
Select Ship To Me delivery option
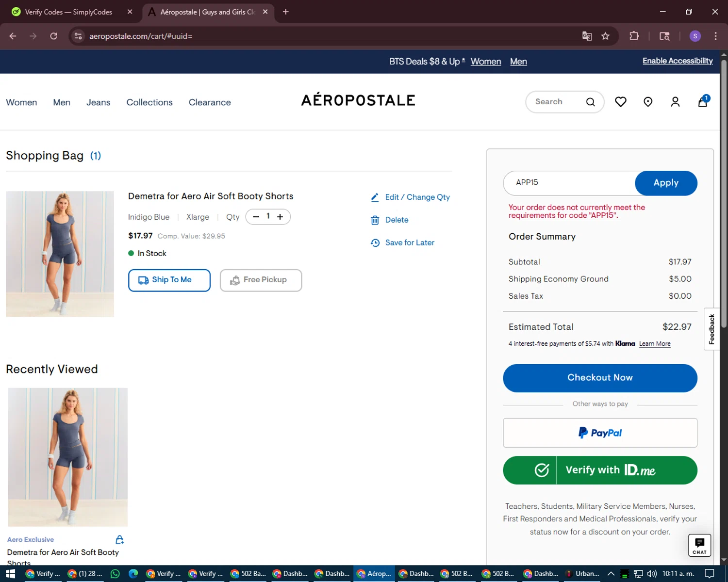click(x=169, y=280)
